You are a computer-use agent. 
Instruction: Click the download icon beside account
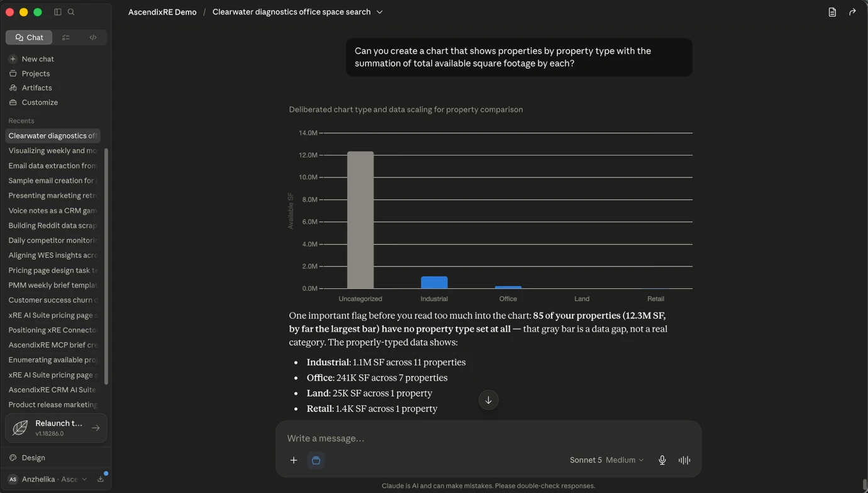point(101,479)
